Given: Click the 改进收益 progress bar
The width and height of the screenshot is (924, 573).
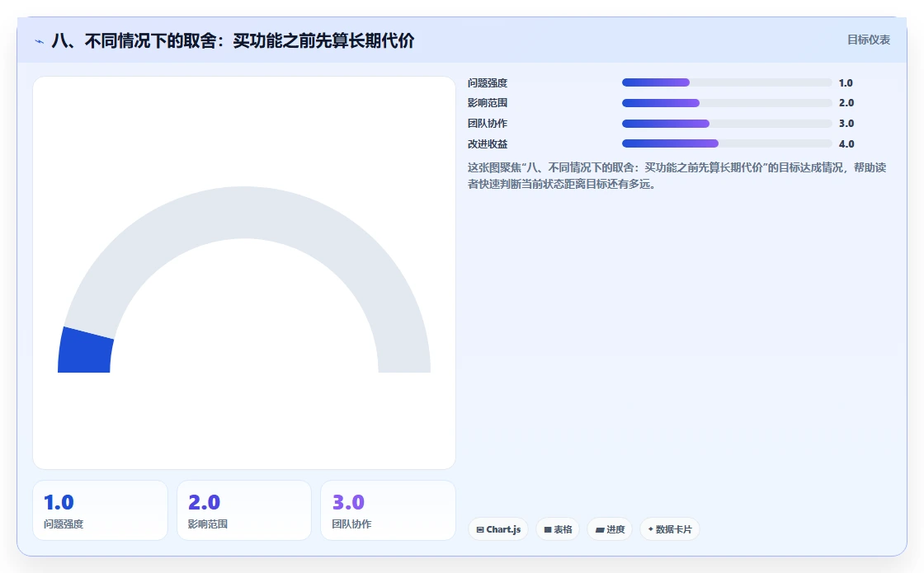Looking at the screenshot, I should (727, 143).
